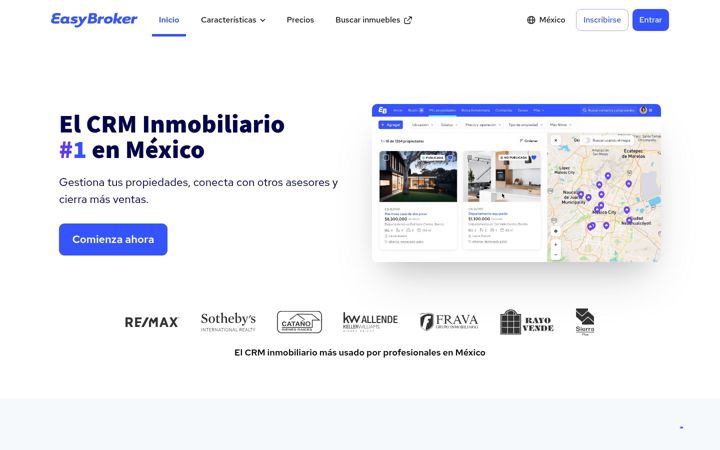The image size is (720, 450).
Task: Click the EB logo in the CRM preview
Action: (x=382, y=110)
